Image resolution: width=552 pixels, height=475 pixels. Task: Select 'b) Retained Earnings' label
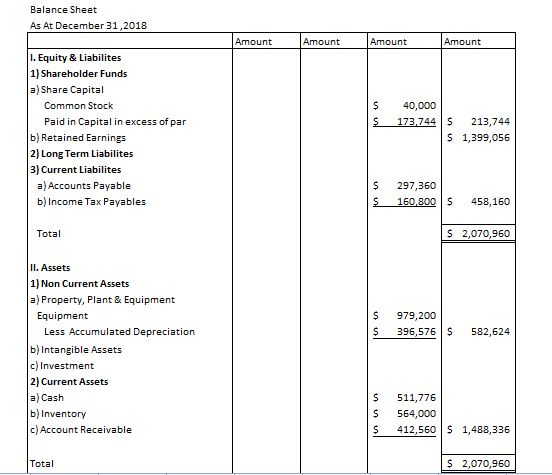pos(78,138)
